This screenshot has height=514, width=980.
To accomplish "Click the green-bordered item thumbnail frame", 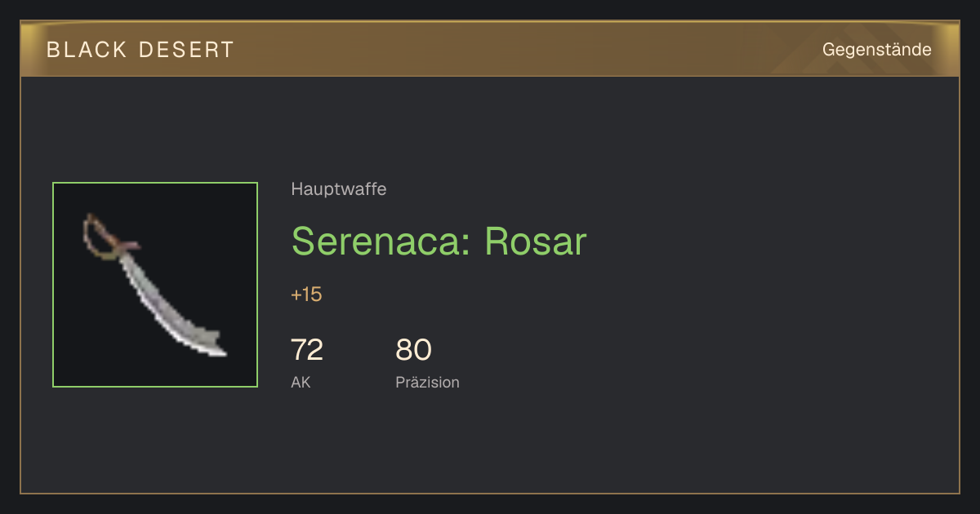I will point(155,285).
